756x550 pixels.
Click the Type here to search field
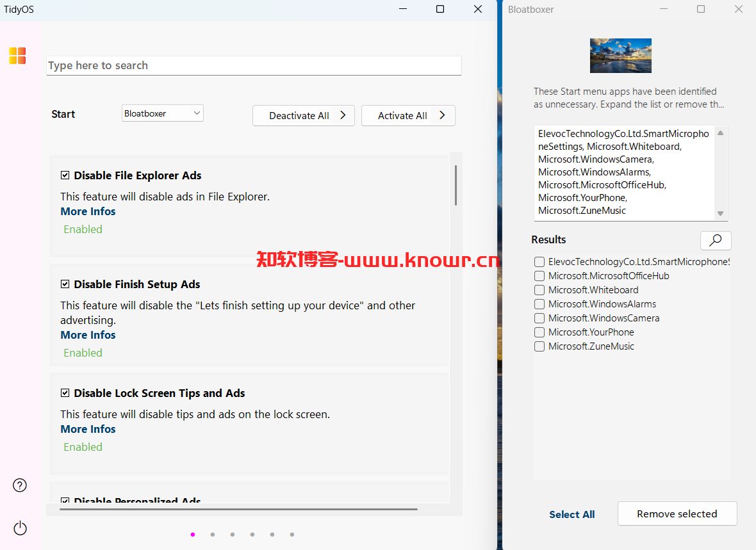click(254, 65)
